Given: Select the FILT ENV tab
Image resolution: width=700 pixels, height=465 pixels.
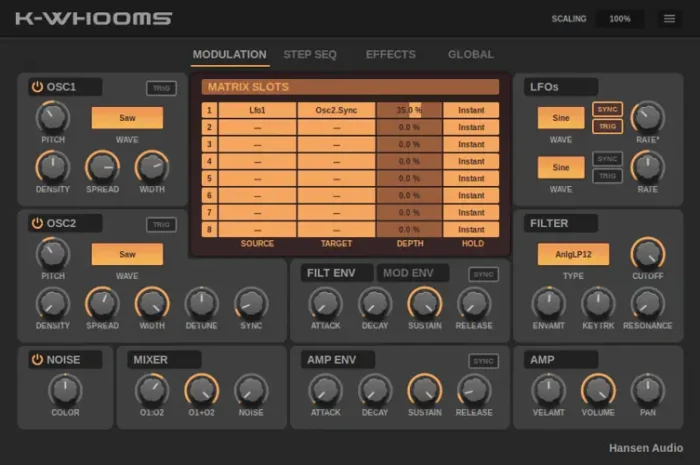Looking at the screenshot, I should (x=337, y=273).
